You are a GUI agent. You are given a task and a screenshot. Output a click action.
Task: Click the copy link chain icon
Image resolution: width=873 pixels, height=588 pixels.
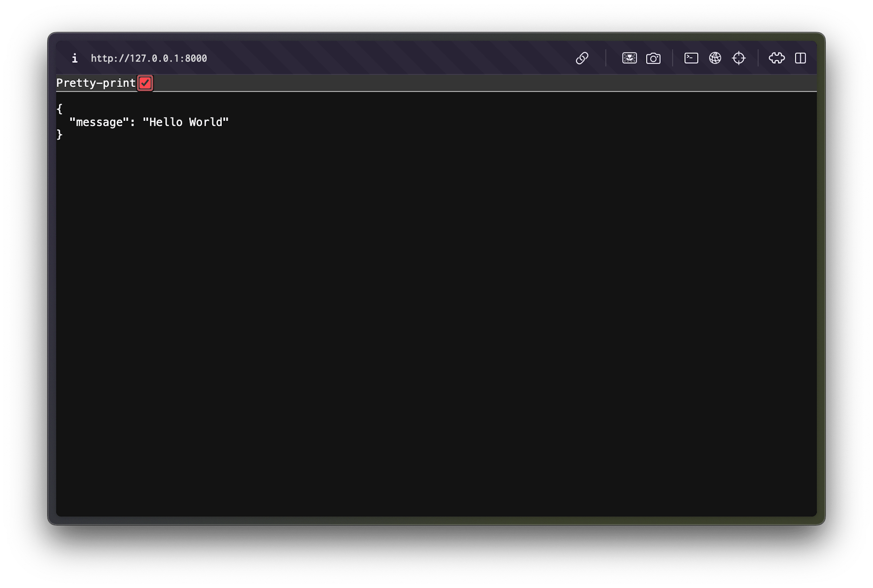click(582, 58)
